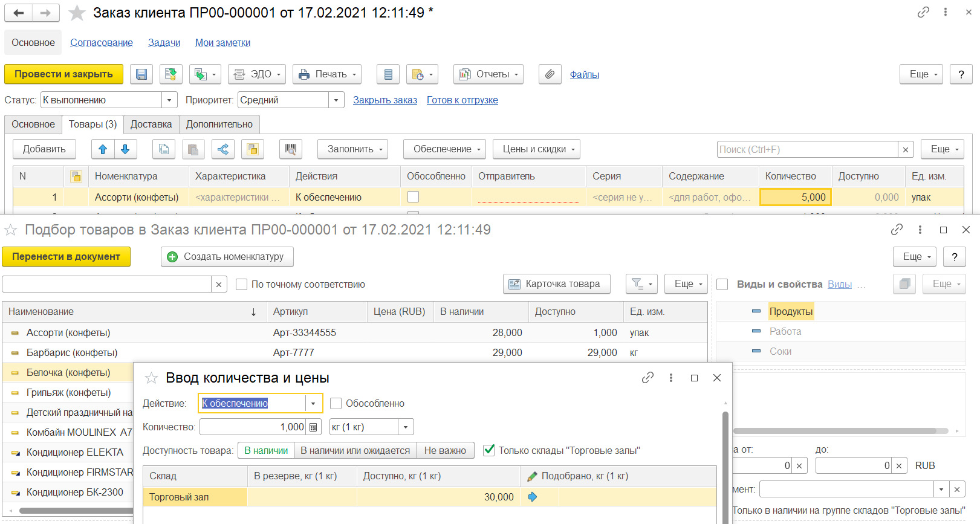The height and width of the screenshot is (524, 980).
Task: Click the calculator icon in quantity field
Action: point(313,427)
